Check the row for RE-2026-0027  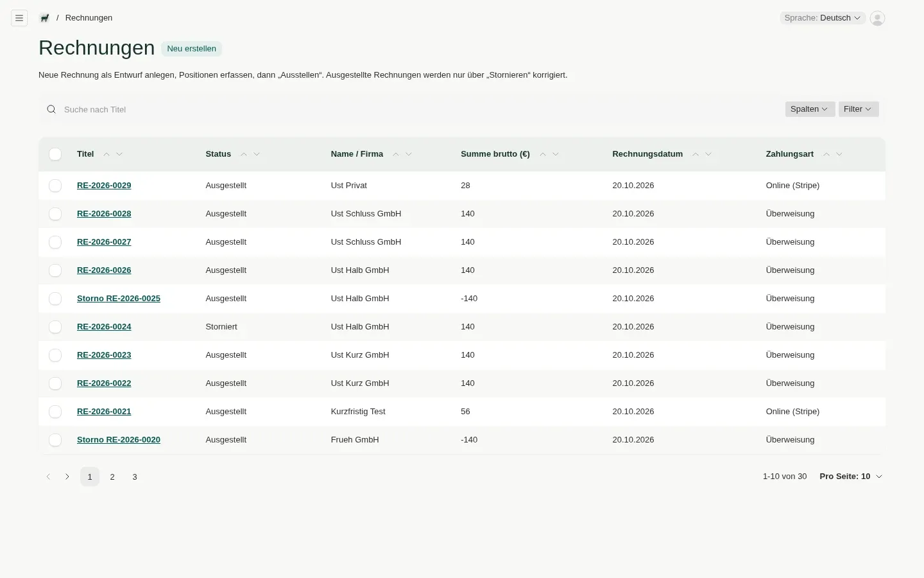(55, 242)
